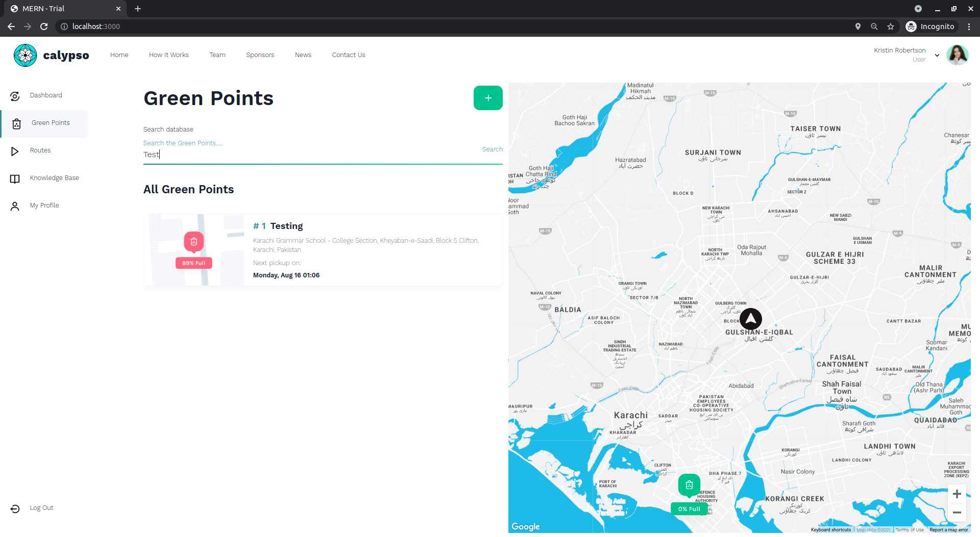
Task: Close the MERN - Trial tab
Action: click(x=118, y=9)
